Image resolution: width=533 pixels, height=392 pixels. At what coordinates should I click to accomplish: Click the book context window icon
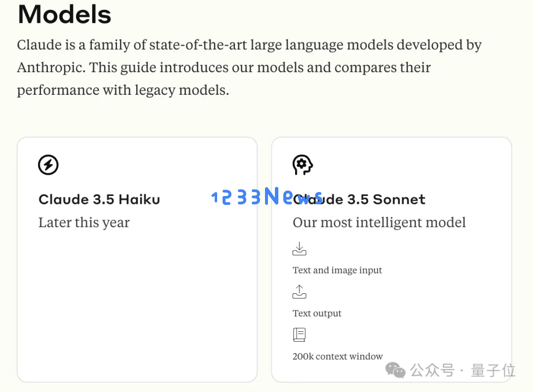299,335
